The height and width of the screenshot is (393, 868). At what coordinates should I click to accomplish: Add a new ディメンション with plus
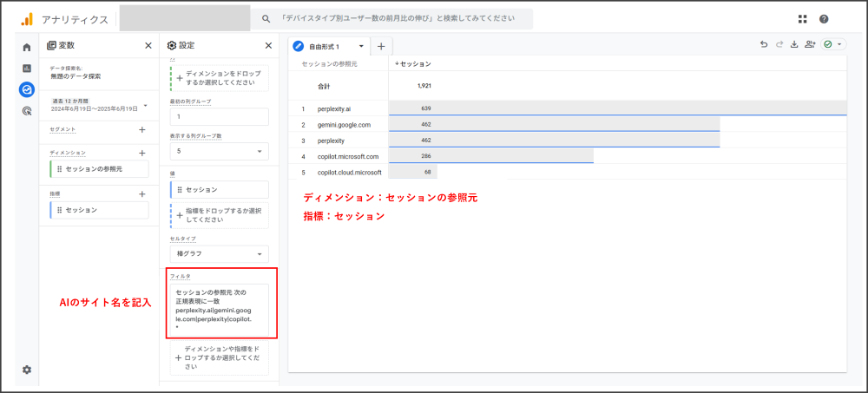[x=141, y=153]
